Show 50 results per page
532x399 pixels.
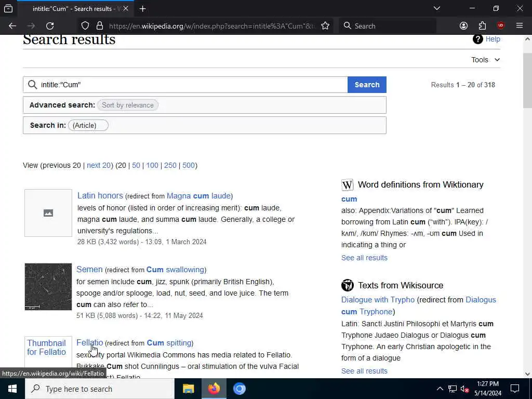(x=136, y=165)
